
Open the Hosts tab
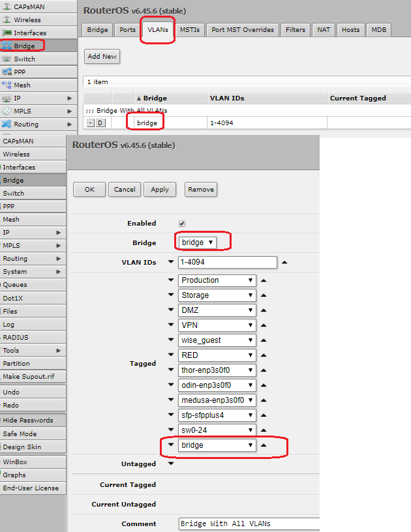(350, 30)
